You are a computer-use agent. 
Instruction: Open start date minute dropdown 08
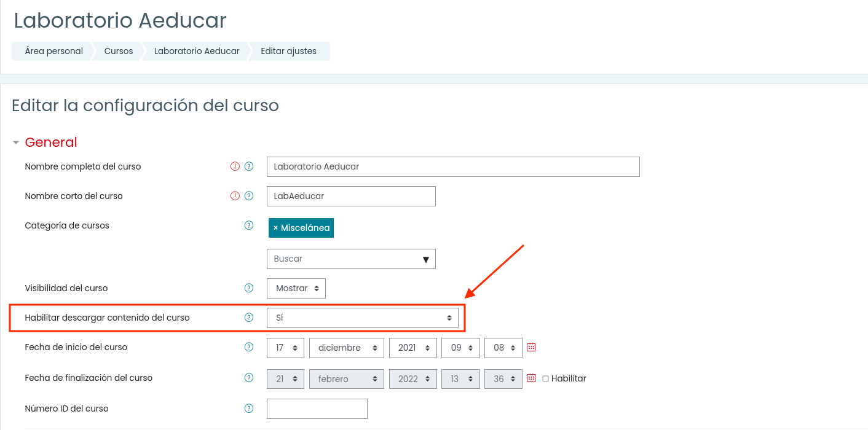tap(503, 348)
